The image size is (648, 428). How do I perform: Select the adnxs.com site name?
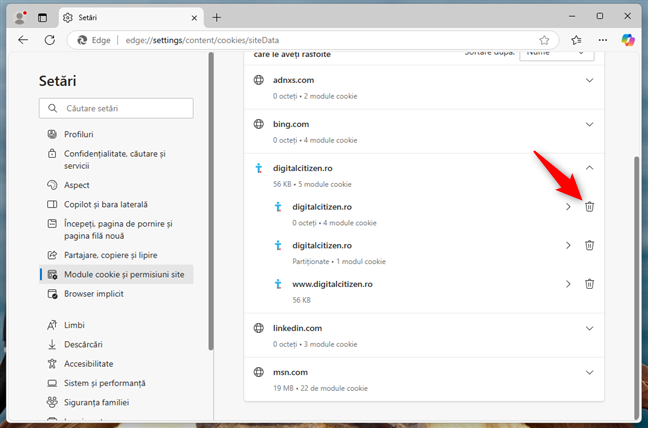coord(293,80)
